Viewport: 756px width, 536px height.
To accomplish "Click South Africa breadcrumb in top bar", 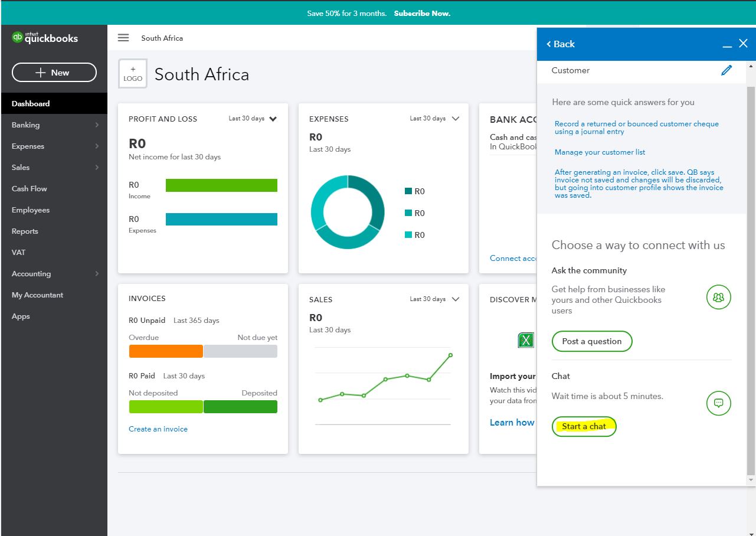I will point(162,38).
